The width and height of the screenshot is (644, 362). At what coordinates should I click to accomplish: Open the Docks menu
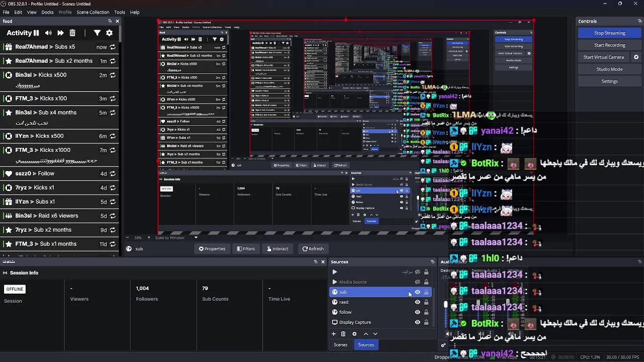(47, 12)
